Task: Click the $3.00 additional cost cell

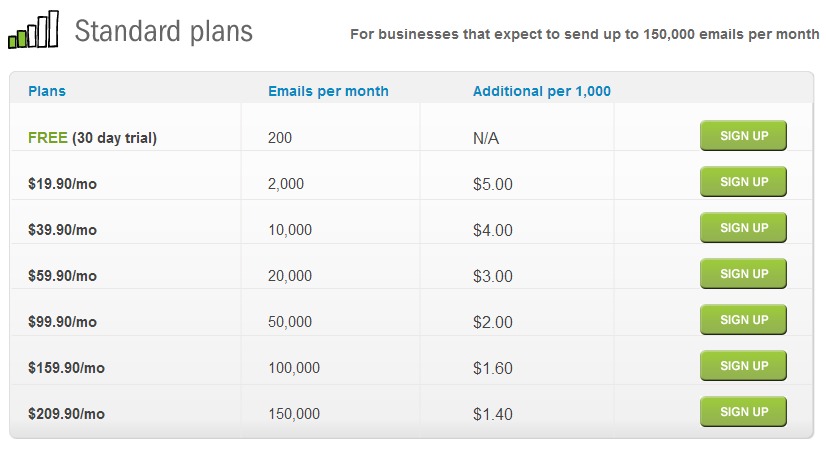Action: point(492,276)
